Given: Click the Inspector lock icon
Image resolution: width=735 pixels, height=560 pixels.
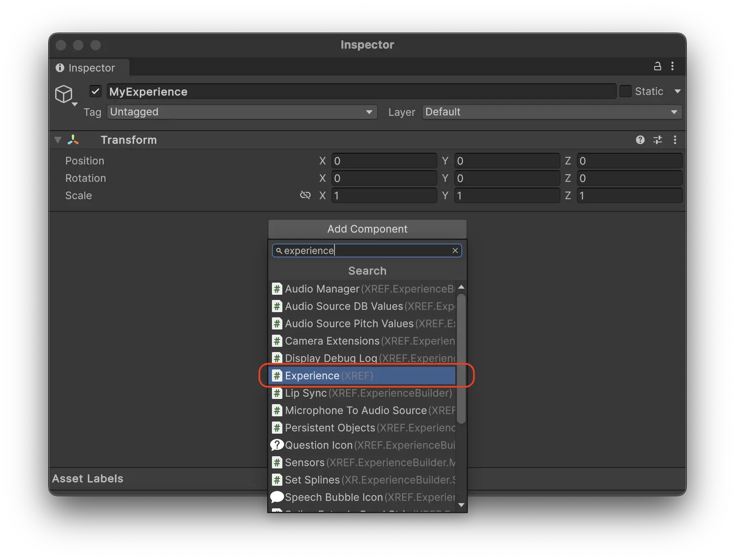Looking at the screenshot, I should [657, 66].
